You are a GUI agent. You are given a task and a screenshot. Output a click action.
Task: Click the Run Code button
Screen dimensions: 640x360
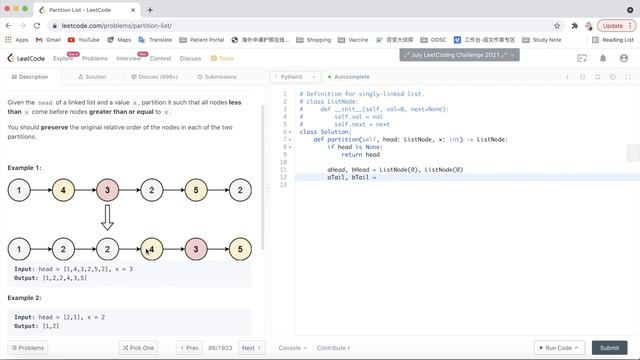click(x=559, y=348)
